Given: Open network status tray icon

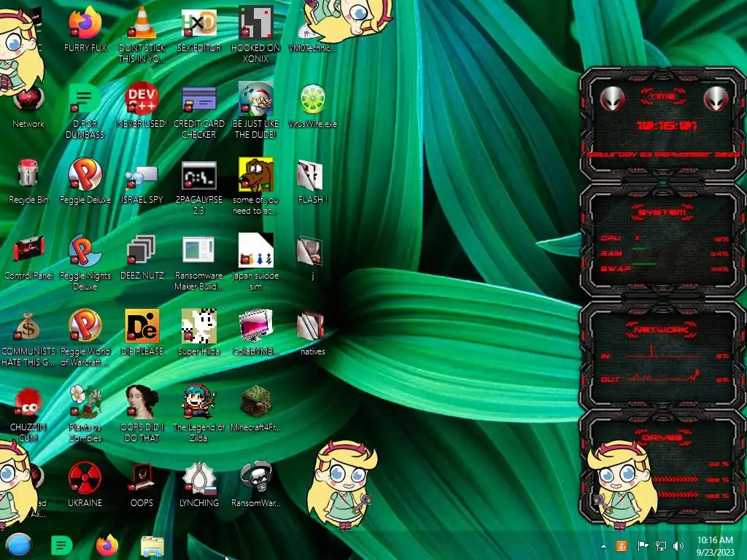Looking at the screenshot, I should click(661, 546).
